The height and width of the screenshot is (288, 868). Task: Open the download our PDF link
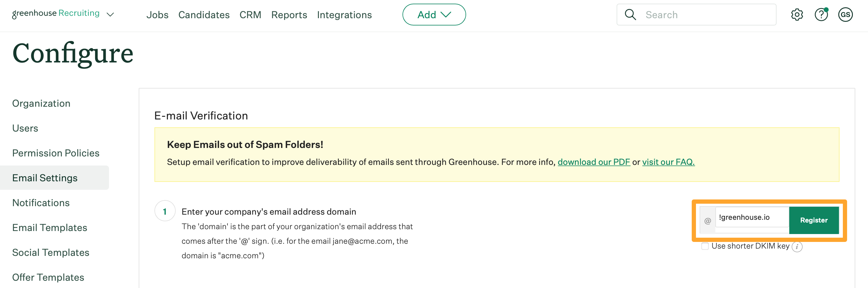[x=594, y=162]
